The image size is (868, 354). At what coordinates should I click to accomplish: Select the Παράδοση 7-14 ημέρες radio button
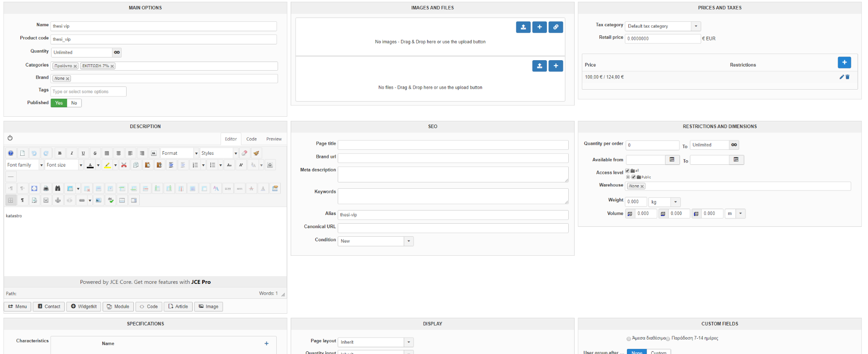[668, 339]
